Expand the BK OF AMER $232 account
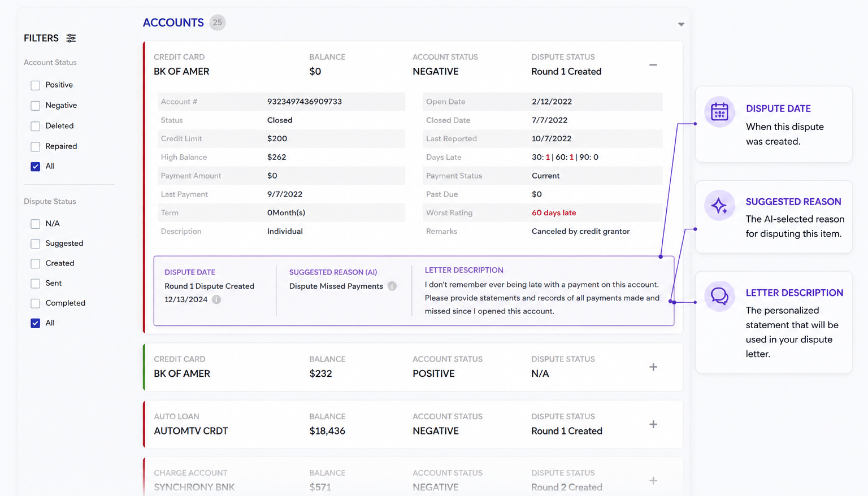Screen dimensions: 868x496 click(x=653, y=367)
